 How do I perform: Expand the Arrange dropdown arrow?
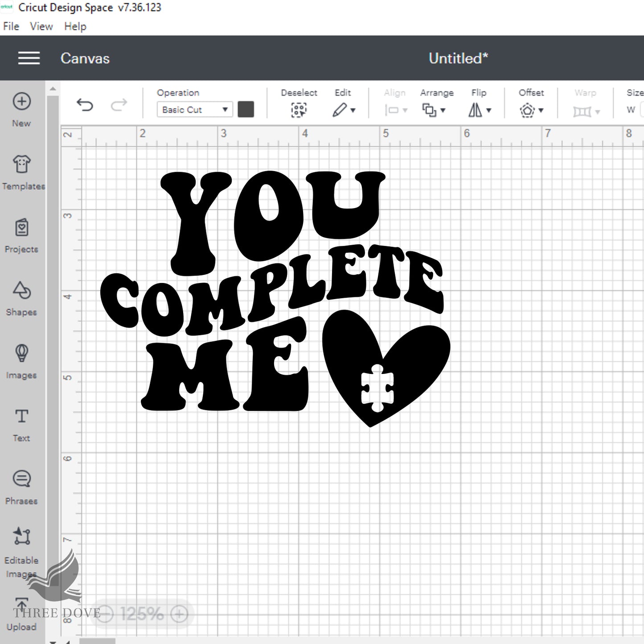point(443,110)
